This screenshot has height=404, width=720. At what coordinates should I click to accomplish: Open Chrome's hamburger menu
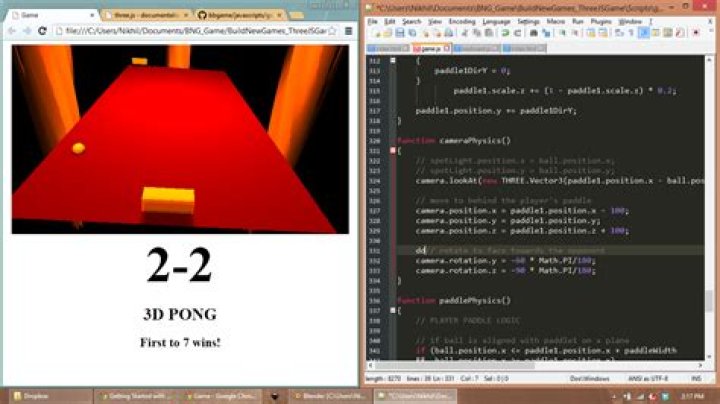[349, 31]
